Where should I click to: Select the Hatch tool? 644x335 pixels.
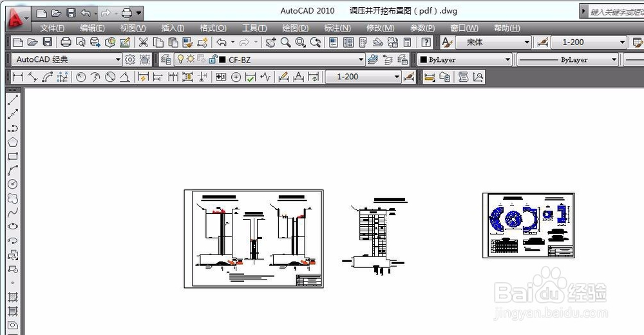pos(13,297)
